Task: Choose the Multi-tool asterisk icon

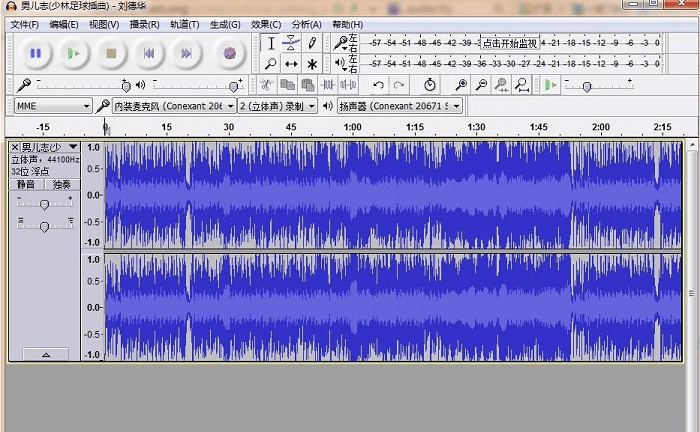Action: pos(312,64)
